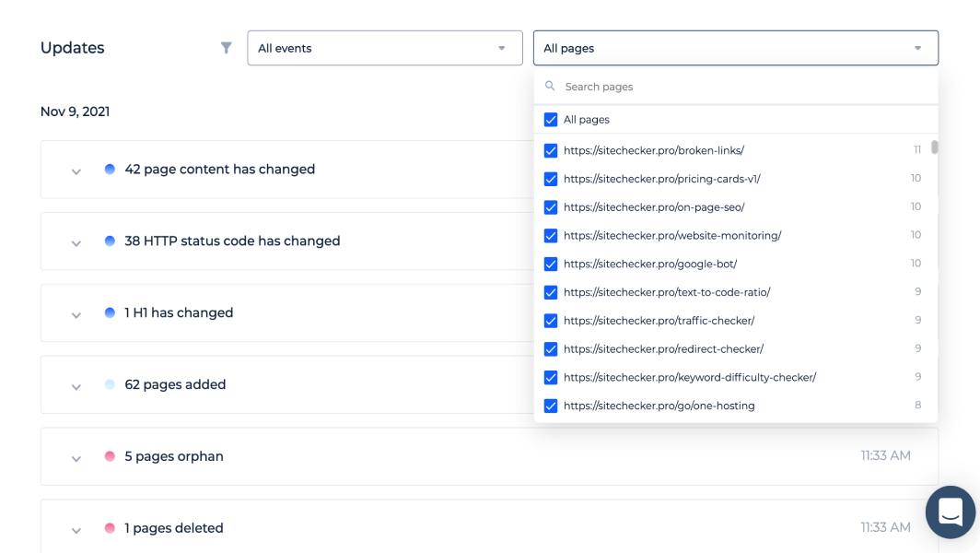Select the sitechecker.pro/redirect-checker/ URL text
This screenshot has height=553, width=980.
[664, 348]
